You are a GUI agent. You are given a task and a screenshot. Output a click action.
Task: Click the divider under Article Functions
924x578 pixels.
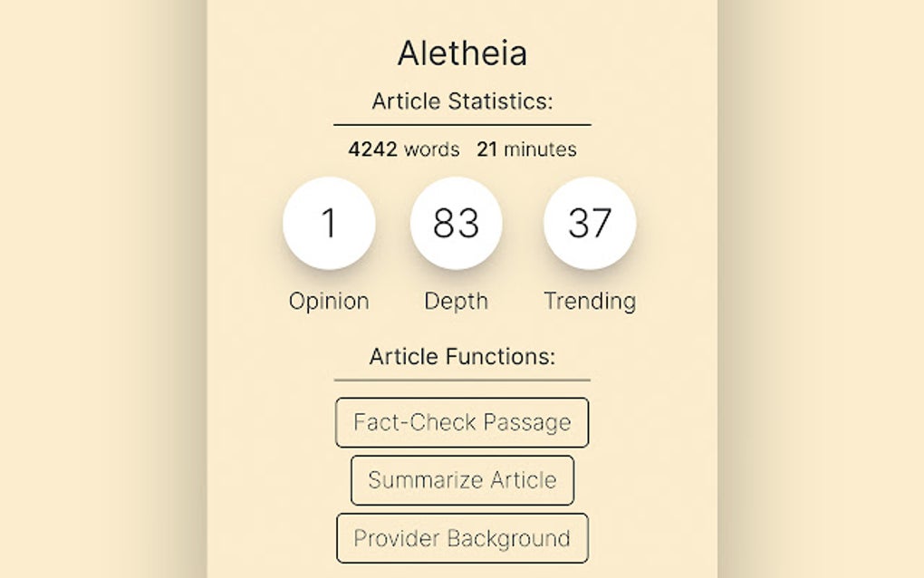[462, 379]
